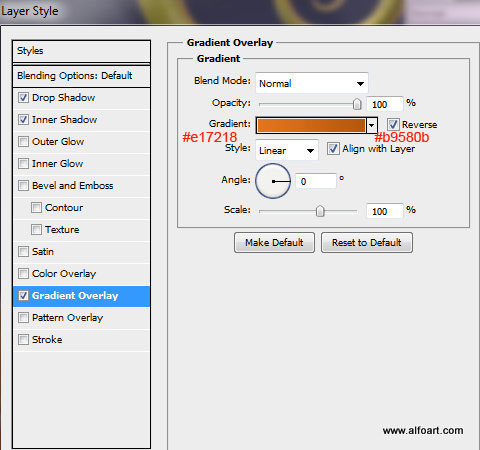Tick the Stroke checkbox
480x450 pixels.
23,340
